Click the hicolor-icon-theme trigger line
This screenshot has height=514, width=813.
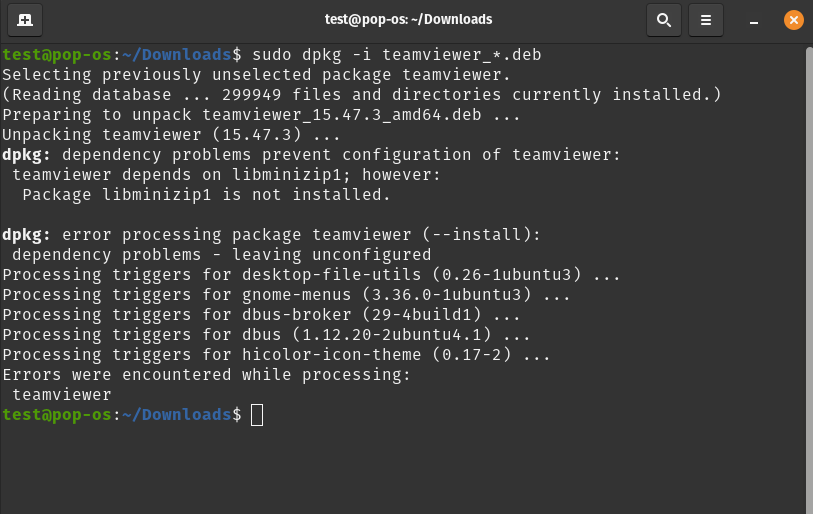point(276,354)
